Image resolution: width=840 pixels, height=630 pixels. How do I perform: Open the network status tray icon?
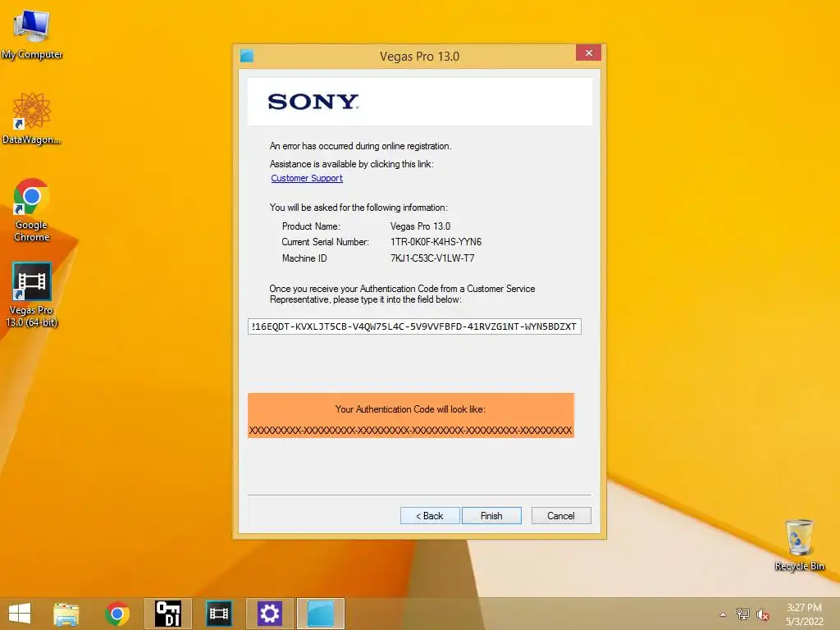click(x=743, y=614)
